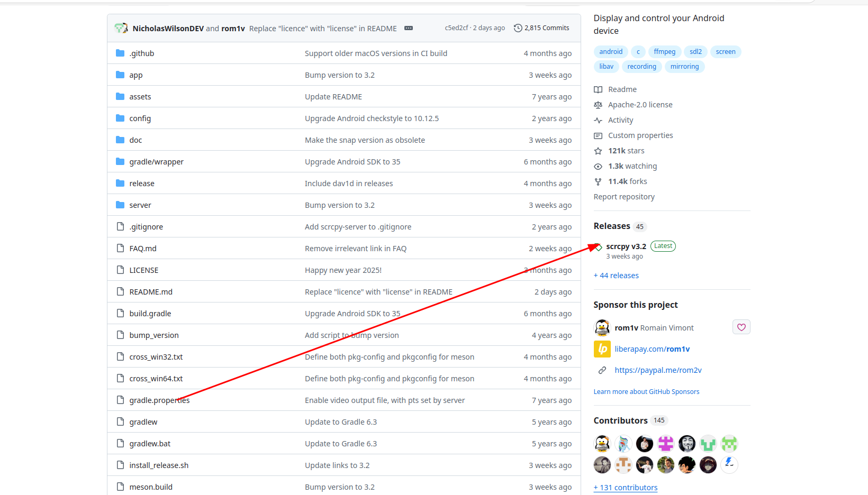This screenshot has width=868, height=495.
Task: Click the Apache-2.0 license scale icon
Action: [598, 105]
